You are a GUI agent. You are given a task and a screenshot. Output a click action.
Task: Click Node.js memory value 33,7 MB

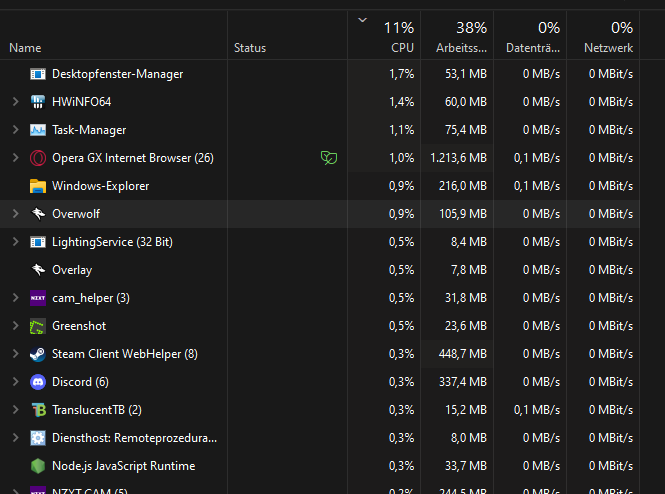pos(466,466)
